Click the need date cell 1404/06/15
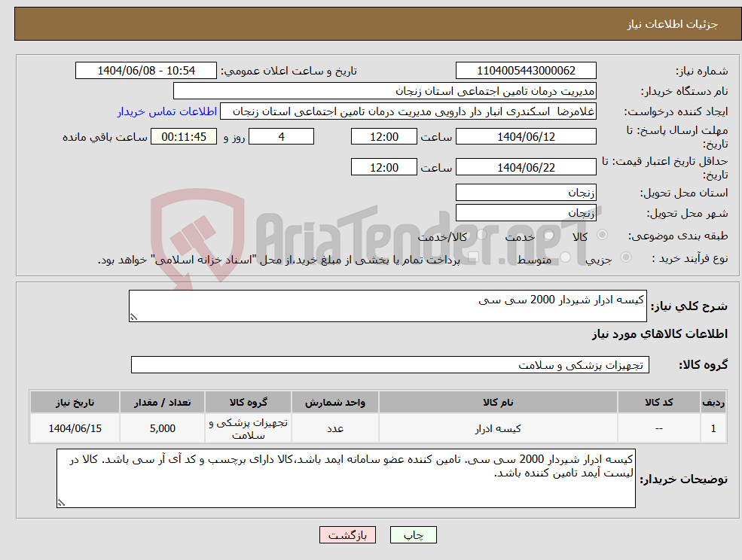Image resolution: width=742 pixels, height=560 pixels. [x=75, y=428]
